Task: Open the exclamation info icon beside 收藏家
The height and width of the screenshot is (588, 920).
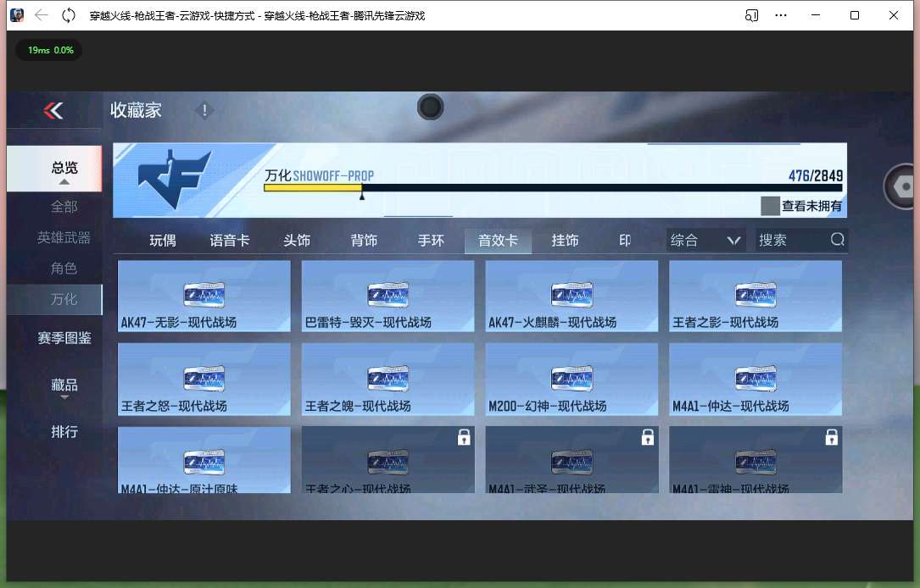Action: pos(204,110)
